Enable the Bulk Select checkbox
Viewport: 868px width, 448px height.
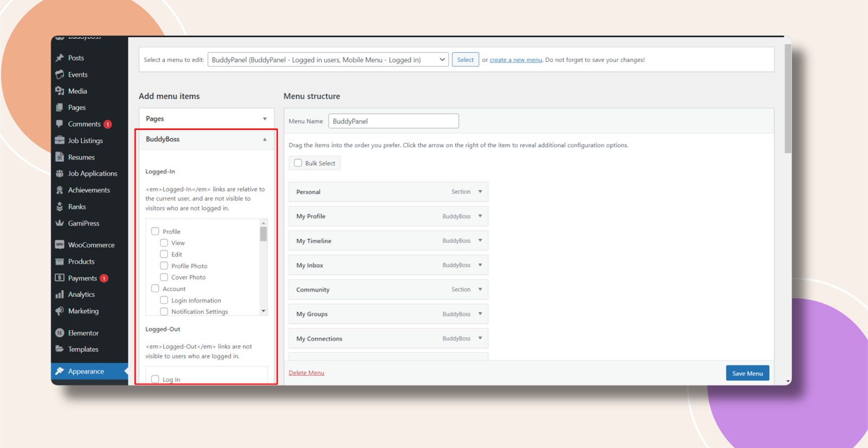(x=298, y=163)
